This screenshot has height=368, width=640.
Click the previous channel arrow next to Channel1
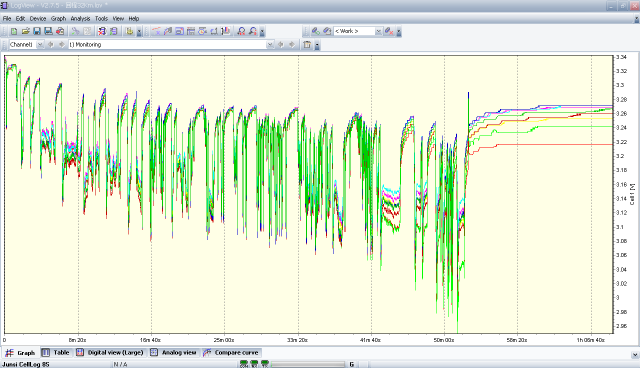click(51, 44)
